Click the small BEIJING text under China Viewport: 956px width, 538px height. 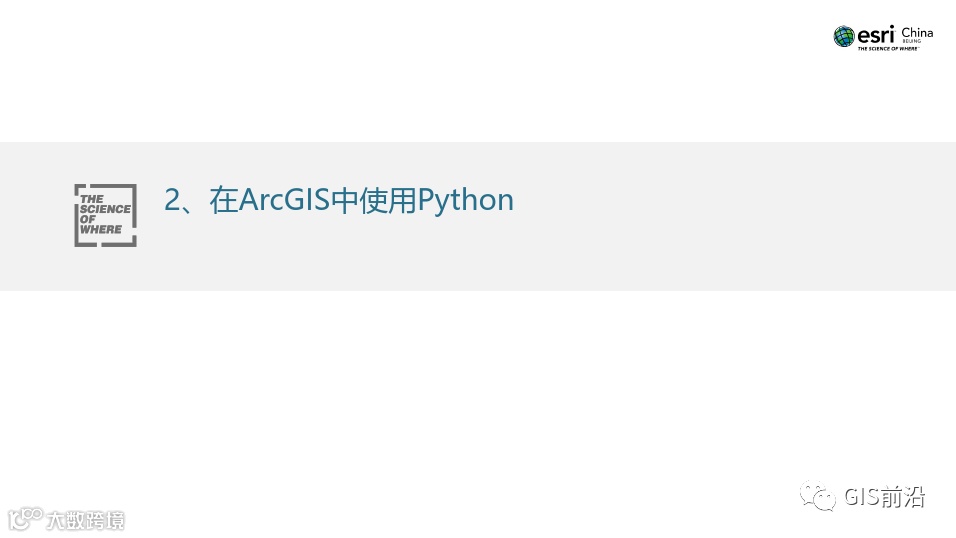point(911,41)
